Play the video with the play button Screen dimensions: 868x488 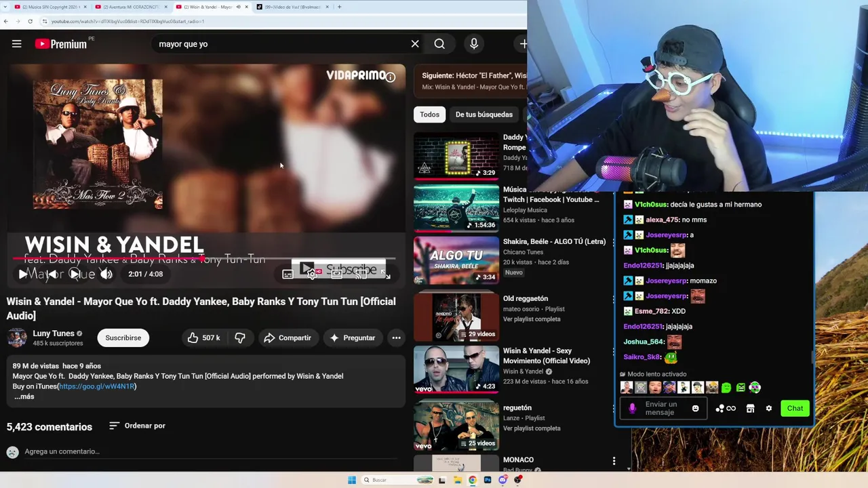tap(23, 274)
